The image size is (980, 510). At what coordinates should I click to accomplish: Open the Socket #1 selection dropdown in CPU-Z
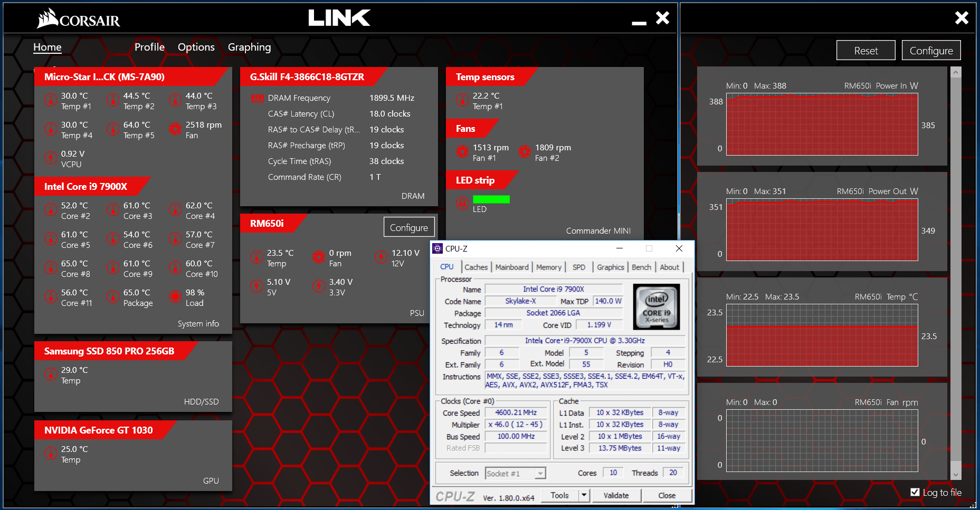point(515,473)
